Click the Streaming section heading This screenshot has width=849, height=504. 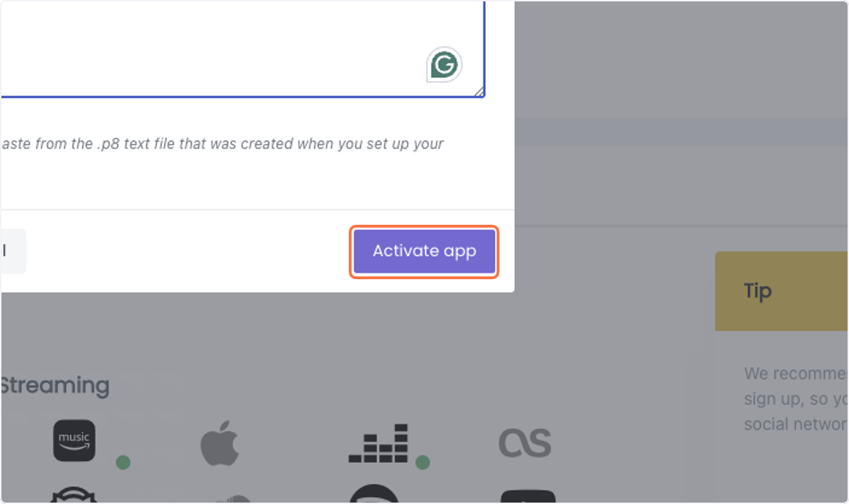click(54, 386)
